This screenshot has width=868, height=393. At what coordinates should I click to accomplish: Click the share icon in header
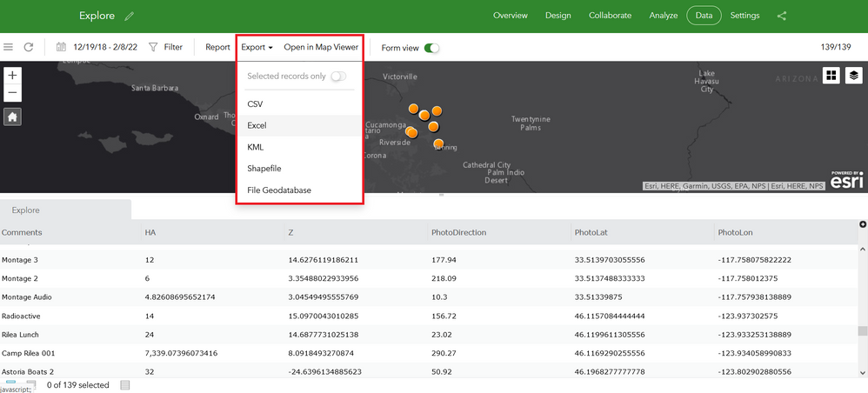pyautogui.click(x=782, y=16)
